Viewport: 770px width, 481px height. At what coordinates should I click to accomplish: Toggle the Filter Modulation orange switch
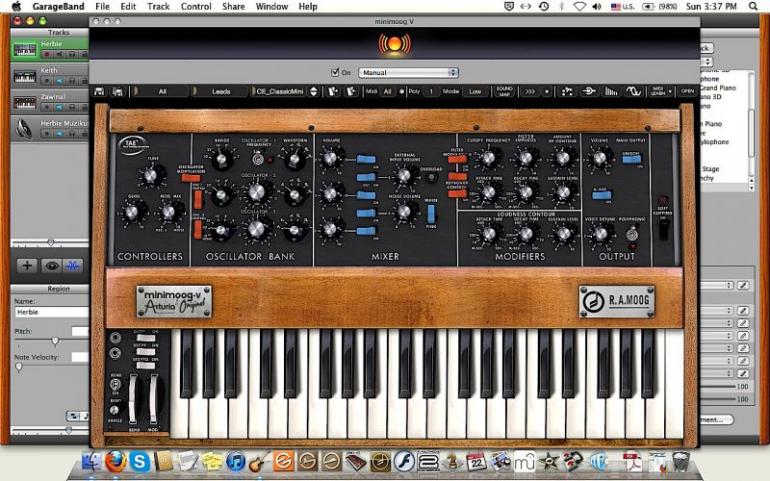coord(457,159)
